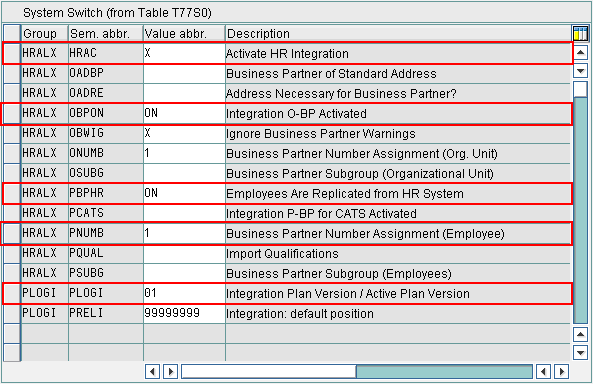The height and width of the screenshot is (384, 593).
Task: Click the Value abbr. field of PBPHR row
Action: [x=184, y=194]
